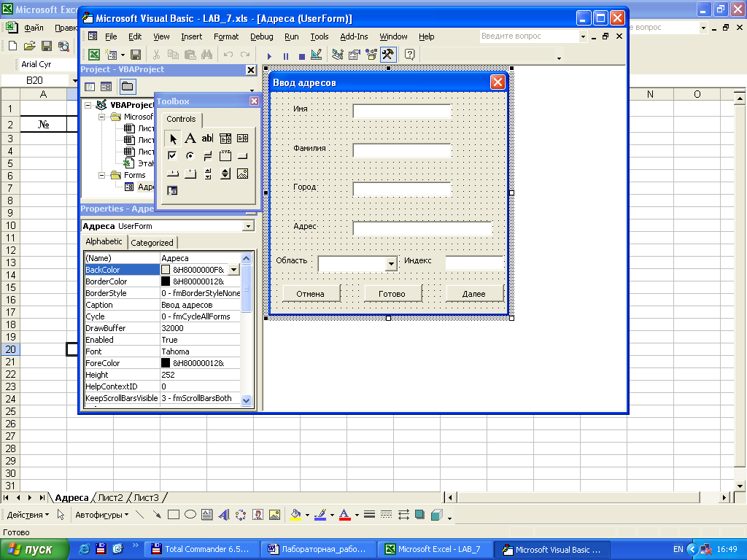Click the Имя text box on the form
The height and width of the screenshot is (560, 747).
point(402,112)
